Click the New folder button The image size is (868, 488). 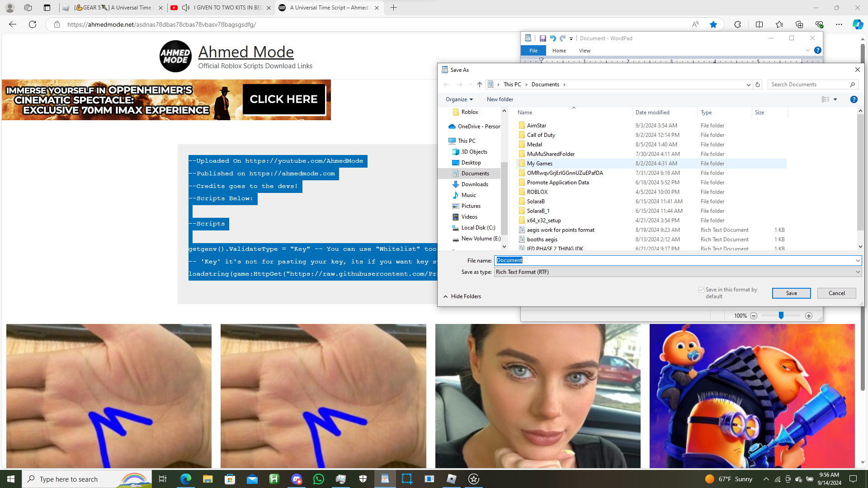500,99
